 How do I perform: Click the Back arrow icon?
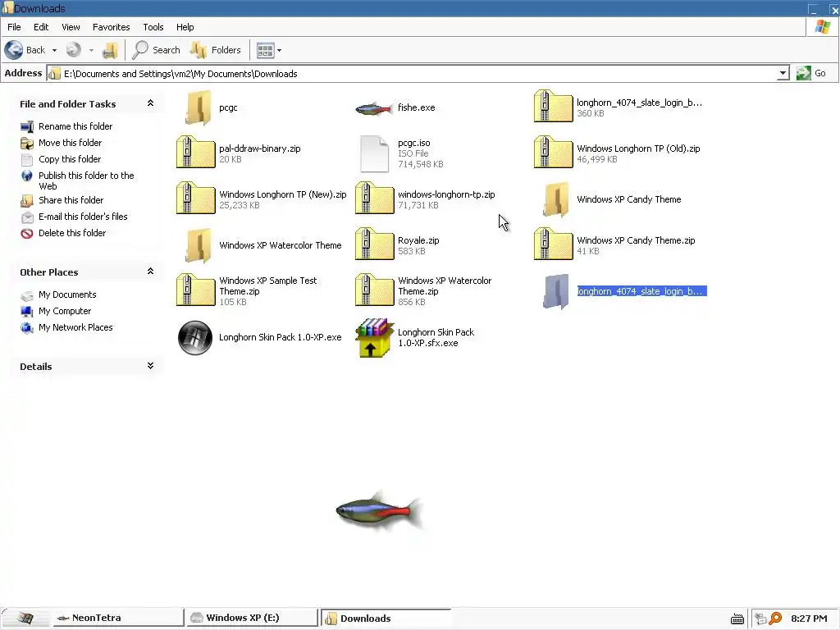(x=14, y=50)
